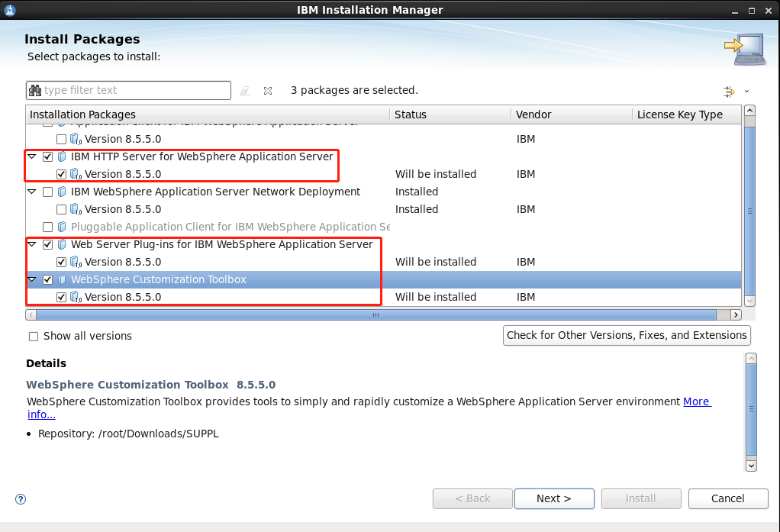Click into the type filter text field
The width and height of the screenshot is (780, 532).
pos(128,90)
